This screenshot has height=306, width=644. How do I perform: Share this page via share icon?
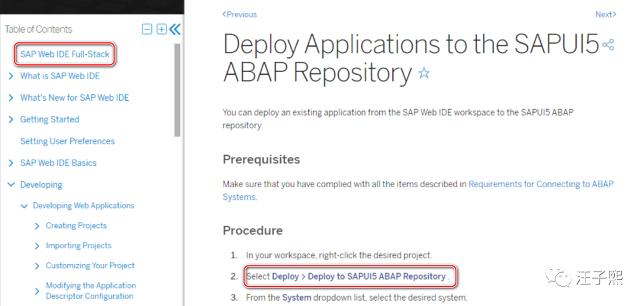pyautogui.click(x=608, y=45)
